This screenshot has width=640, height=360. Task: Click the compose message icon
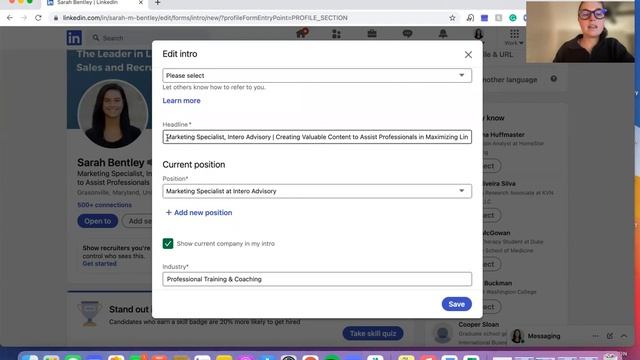coord(610,336)
